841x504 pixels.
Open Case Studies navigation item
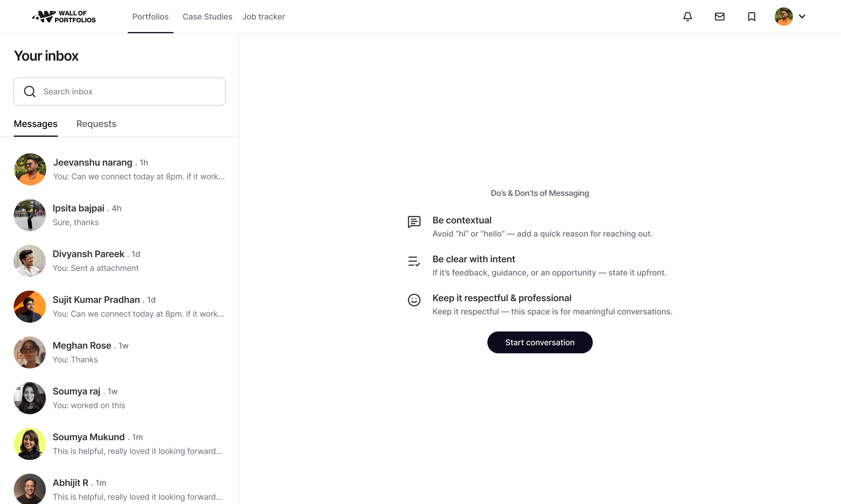click(x=207, y=17)
